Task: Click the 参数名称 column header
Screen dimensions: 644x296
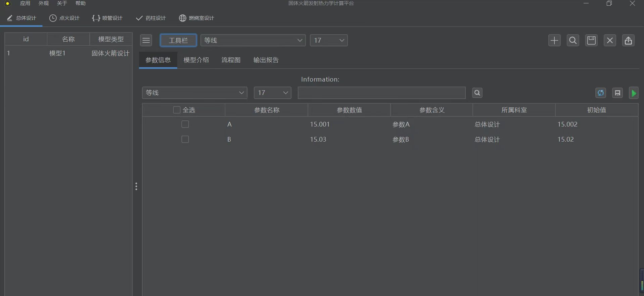Action: pos(267,110)
